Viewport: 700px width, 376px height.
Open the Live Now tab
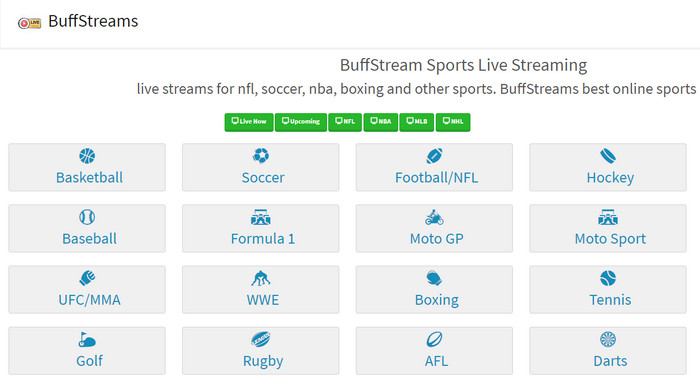(249, 122)
